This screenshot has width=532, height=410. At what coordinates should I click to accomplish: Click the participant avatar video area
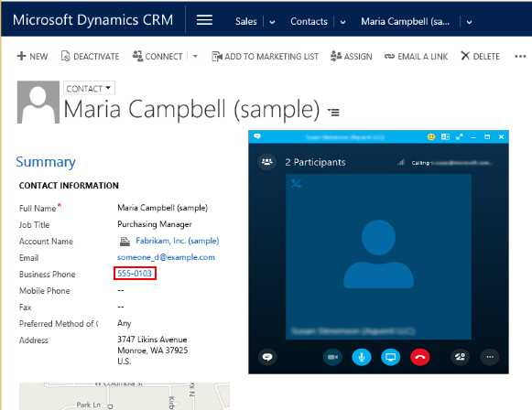click(x=378, y=256)
